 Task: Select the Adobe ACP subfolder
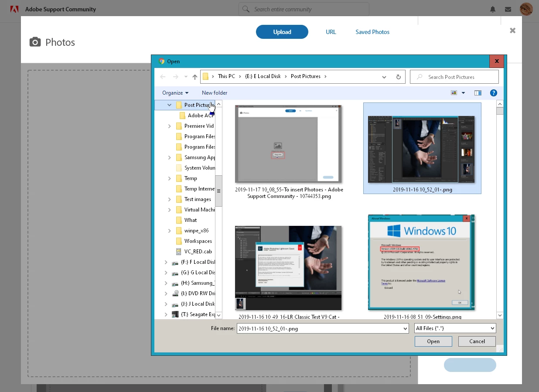(197, 116)
